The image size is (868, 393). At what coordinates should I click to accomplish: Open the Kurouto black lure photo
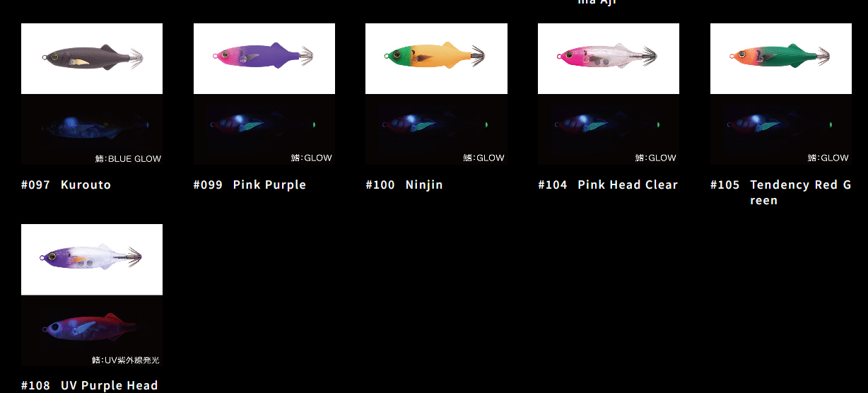(92, 59)
